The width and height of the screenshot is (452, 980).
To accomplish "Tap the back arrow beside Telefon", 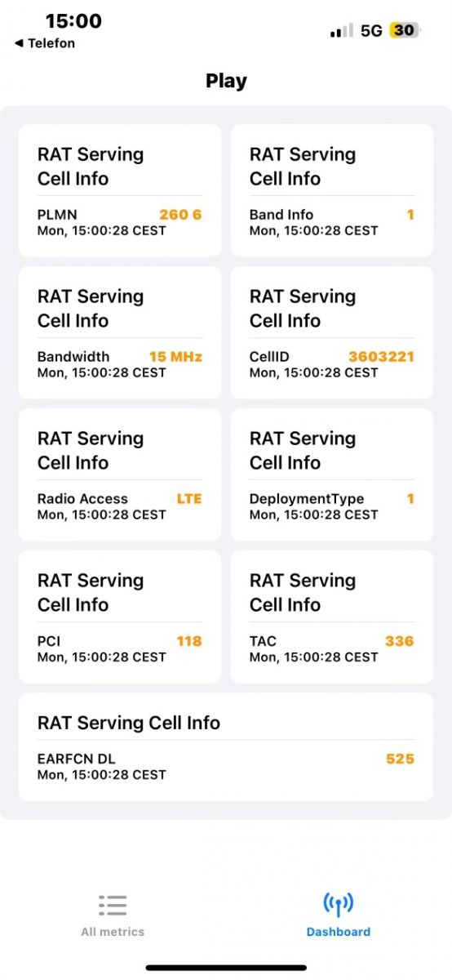I will (19, 43).
